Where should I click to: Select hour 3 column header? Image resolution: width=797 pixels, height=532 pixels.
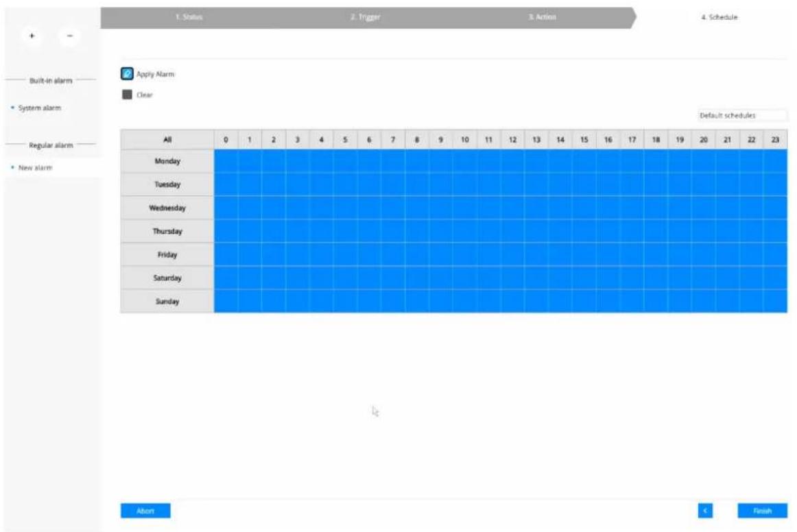298,140
